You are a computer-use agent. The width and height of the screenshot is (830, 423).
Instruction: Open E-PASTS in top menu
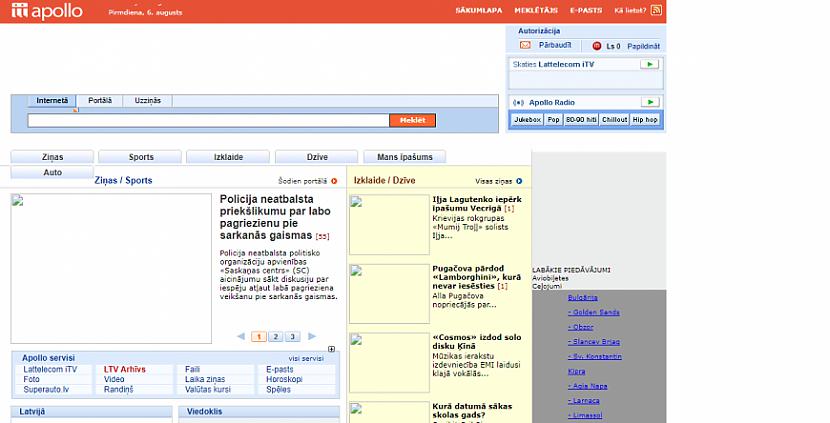coord(586,11)
